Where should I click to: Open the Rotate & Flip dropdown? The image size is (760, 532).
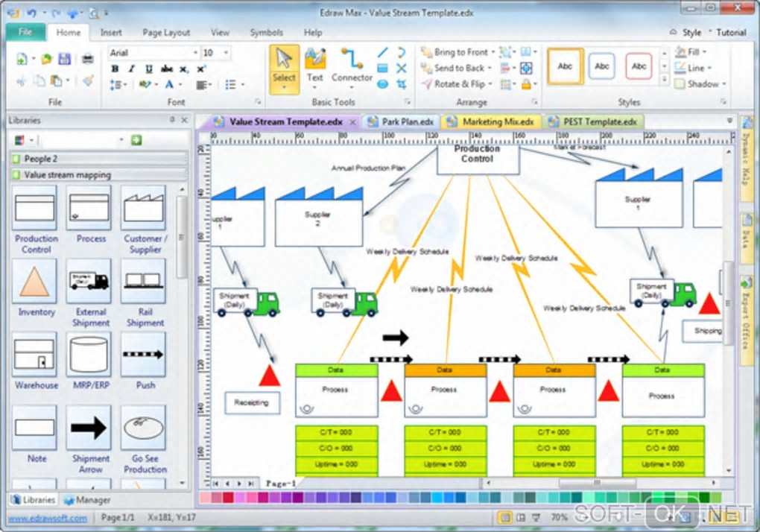tap(490, 83)
